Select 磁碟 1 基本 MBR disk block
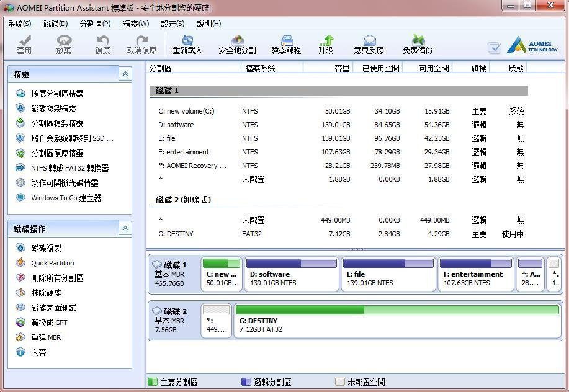The width and height of the screenshot is (569, 392). (174, 274)
